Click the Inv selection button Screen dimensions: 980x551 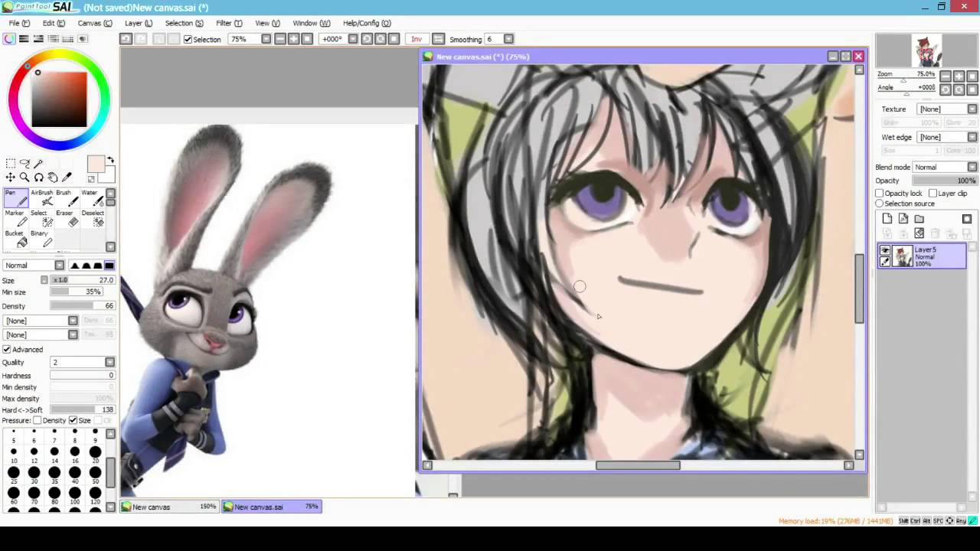tap(416, 39)
